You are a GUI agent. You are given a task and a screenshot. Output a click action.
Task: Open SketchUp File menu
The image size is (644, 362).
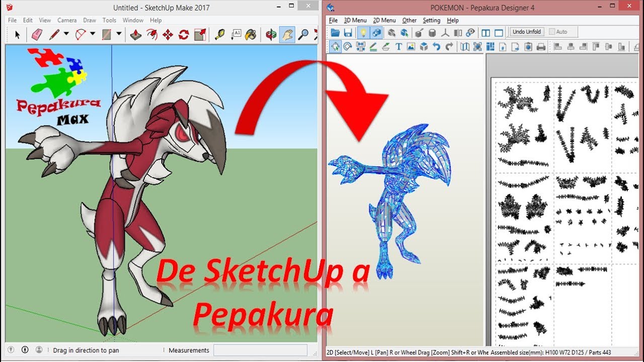pyautogui.click(x=12, y=20)
